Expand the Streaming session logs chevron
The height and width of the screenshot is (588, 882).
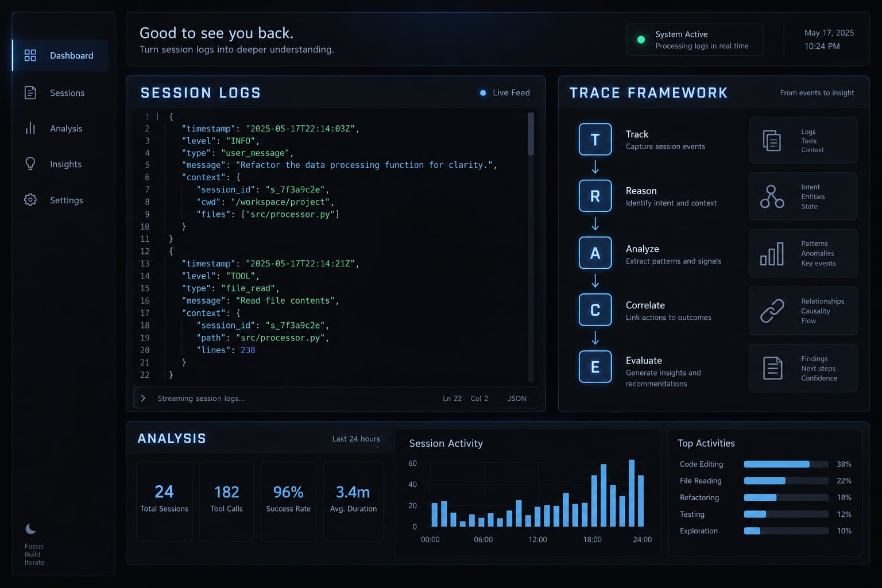coord(143,398)
